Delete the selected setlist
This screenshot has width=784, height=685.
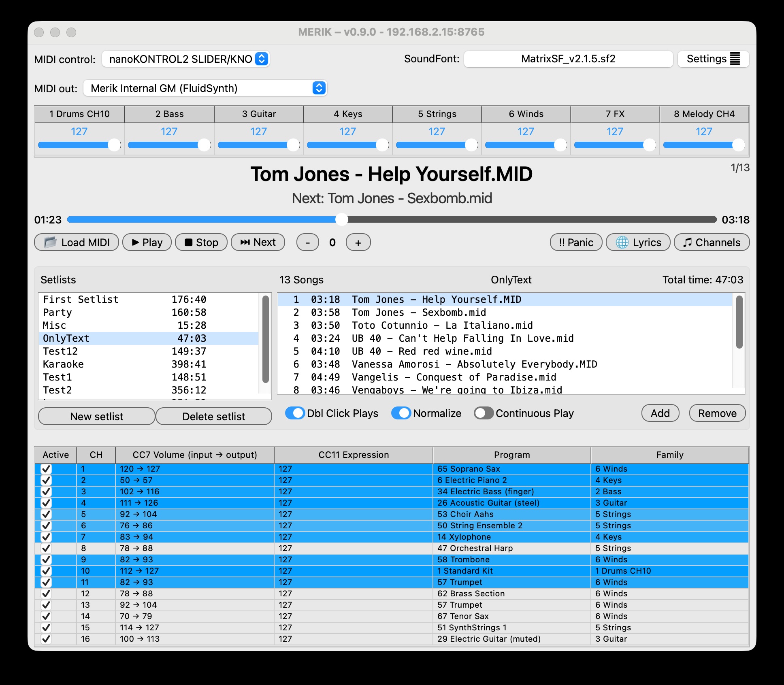(214, 416)
